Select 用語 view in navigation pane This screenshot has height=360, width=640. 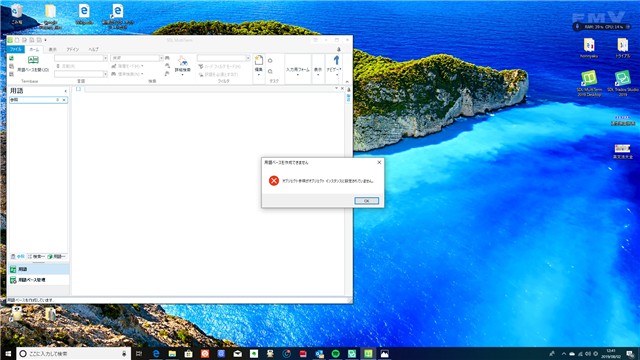(x=38, y=269)
